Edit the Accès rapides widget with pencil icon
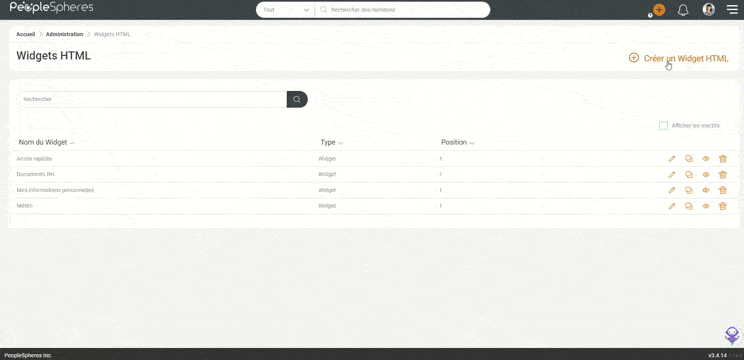Viewport: 744px width, 360px height. pyautogui.click(x=671, y=159)
